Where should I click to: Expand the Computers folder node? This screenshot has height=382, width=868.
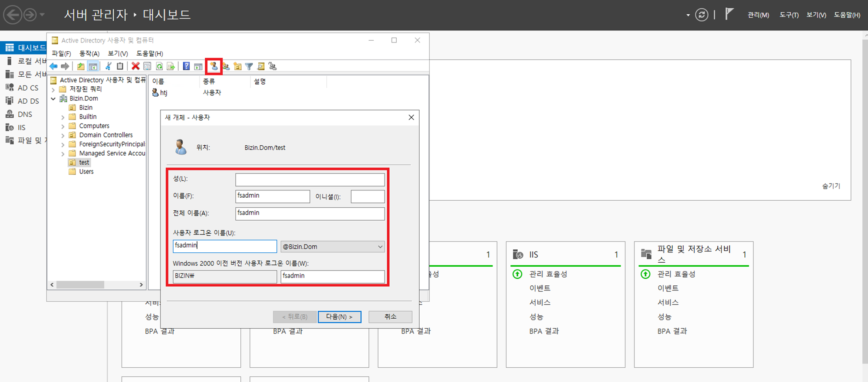pos(63,126)
